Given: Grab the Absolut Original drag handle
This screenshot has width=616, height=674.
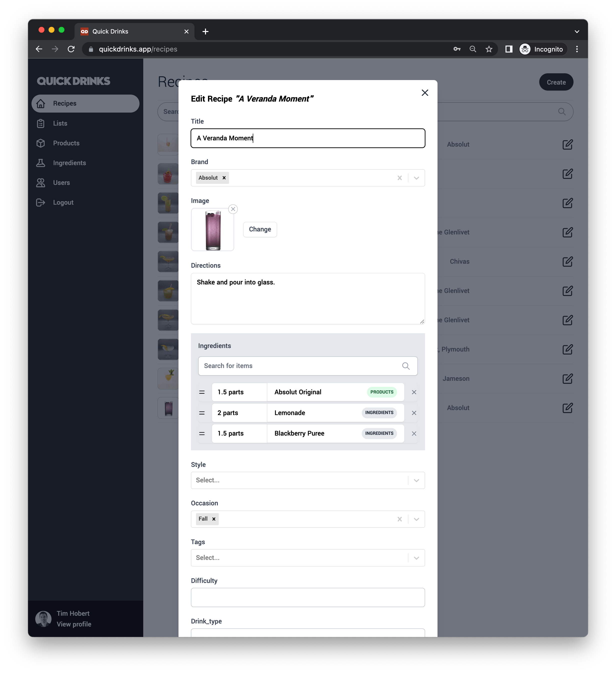Looking at the screenshot, I should (202, 392).
